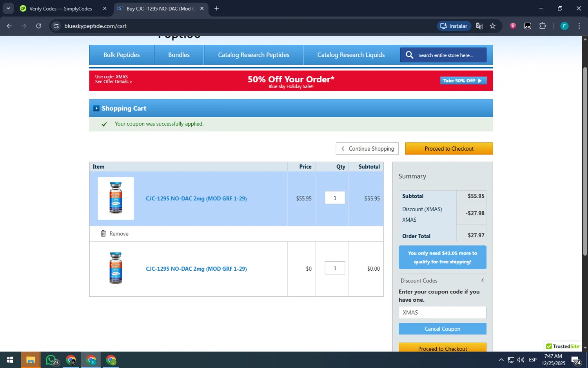Click the ESP language indicator

532,360
